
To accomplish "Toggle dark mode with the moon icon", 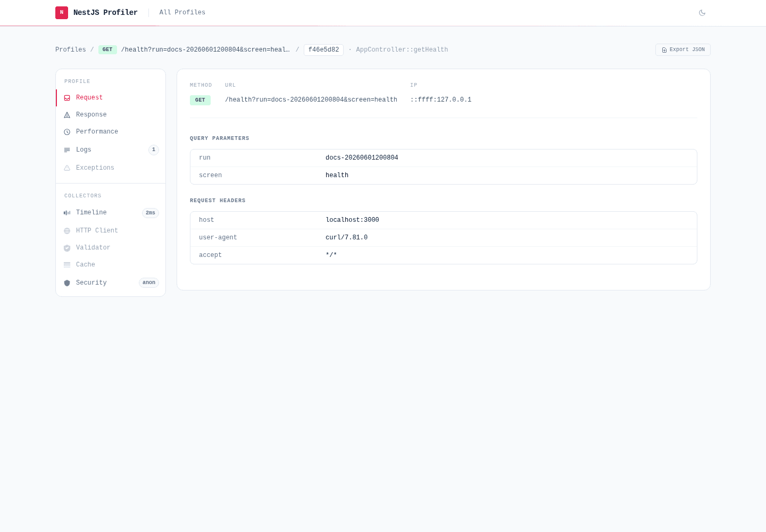I will [702, 13].
